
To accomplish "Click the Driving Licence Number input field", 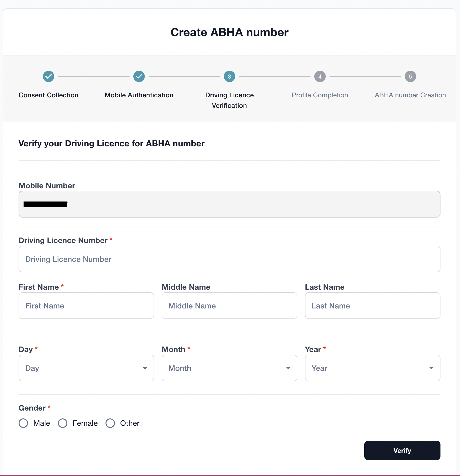I will [230, 259].
